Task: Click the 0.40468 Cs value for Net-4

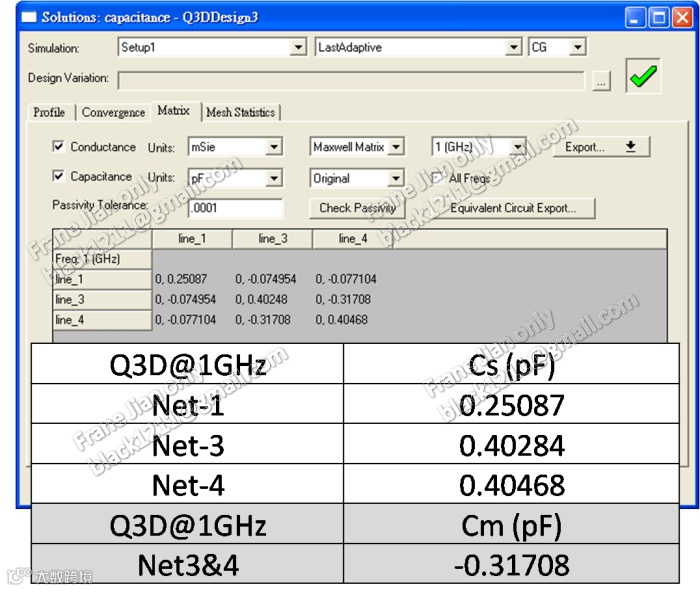Action: click(512, 484)
